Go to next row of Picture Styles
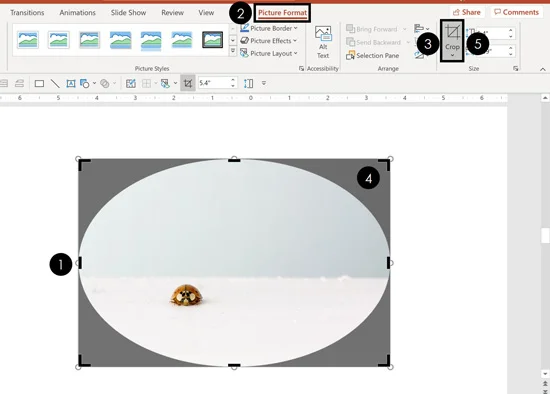 (233, 40)
